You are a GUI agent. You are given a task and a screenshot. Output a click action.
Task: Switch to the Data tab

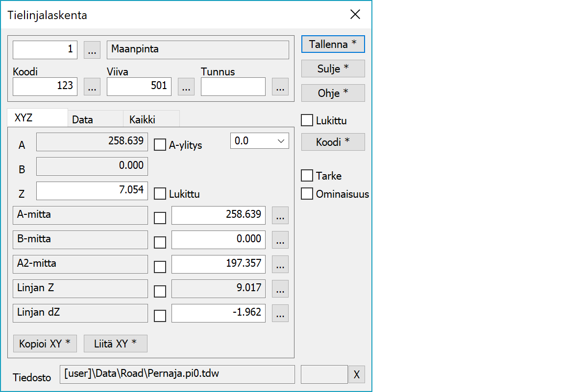tap(82, 119)
